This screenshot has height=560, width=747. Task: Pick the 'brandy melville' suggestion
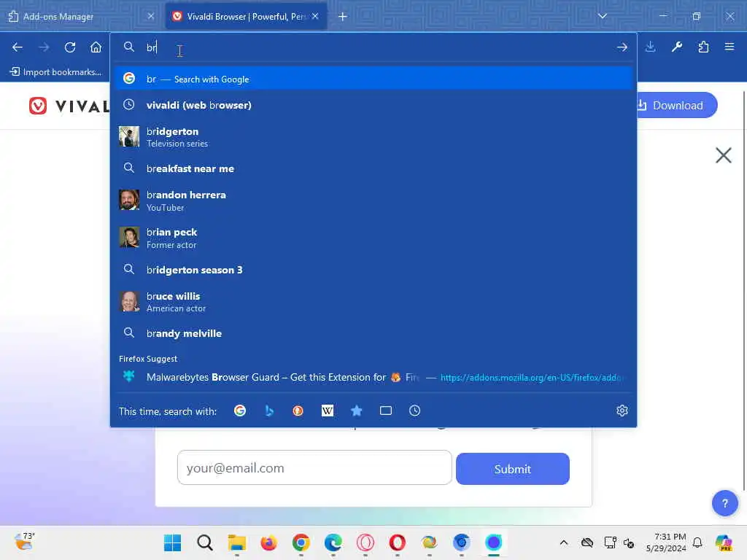(373, 333)
